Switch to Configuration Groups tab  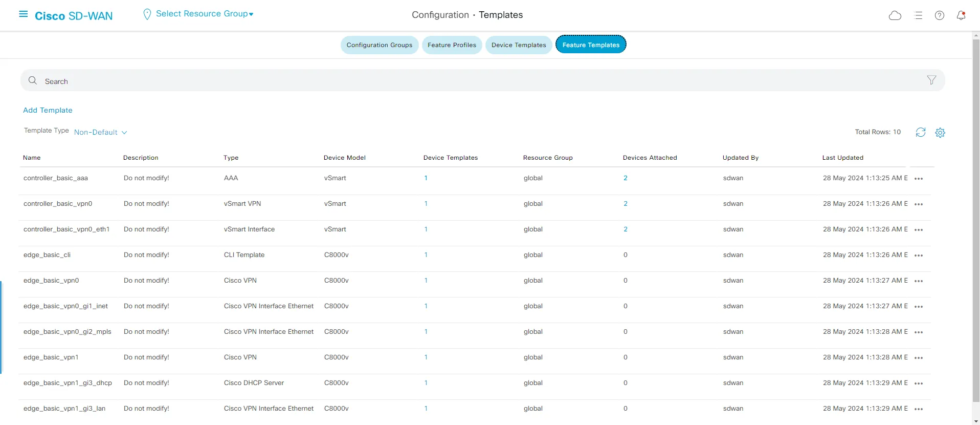point(380,45)
